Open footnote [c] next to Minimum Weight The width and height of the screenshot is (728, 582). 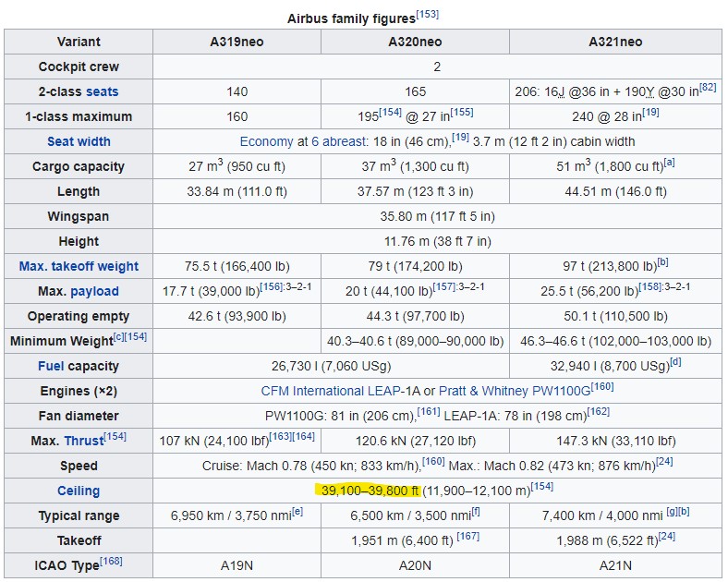point(119,336)
